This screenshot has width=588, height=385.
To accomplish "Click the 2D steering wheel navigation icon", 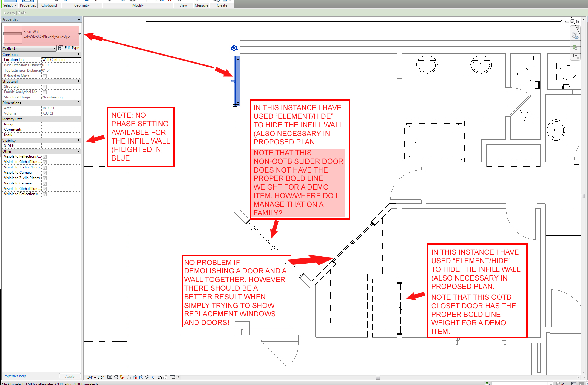I will (575, 36).
